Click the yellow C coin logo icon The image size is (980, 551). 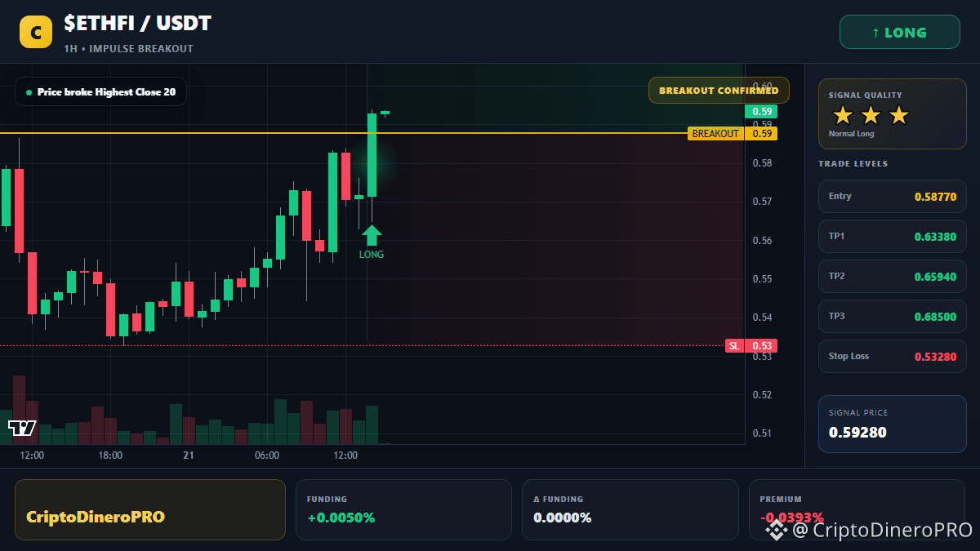point(35,33)
